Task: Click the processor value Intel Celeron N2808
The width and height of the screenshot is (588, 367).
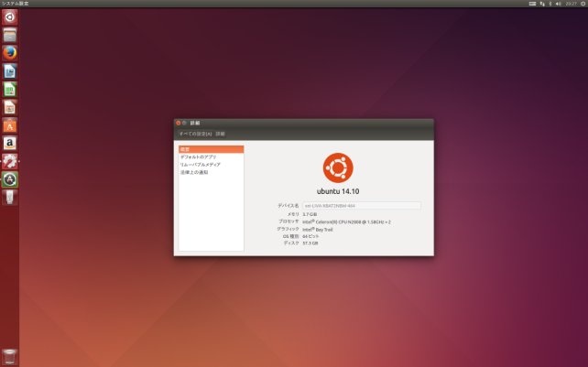Action: [346, 221]
